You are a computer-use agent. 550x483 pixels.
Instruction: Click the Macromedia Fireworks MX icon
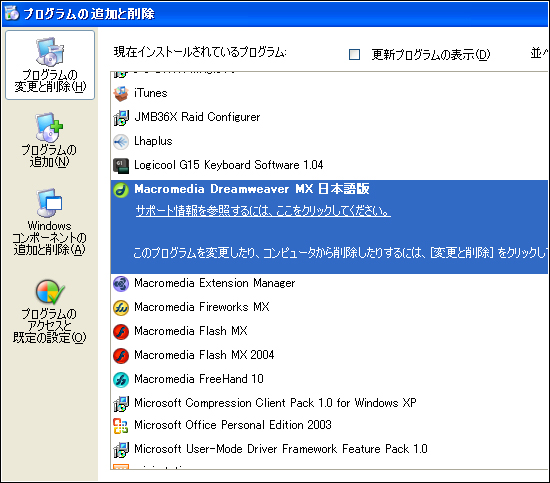121,307
